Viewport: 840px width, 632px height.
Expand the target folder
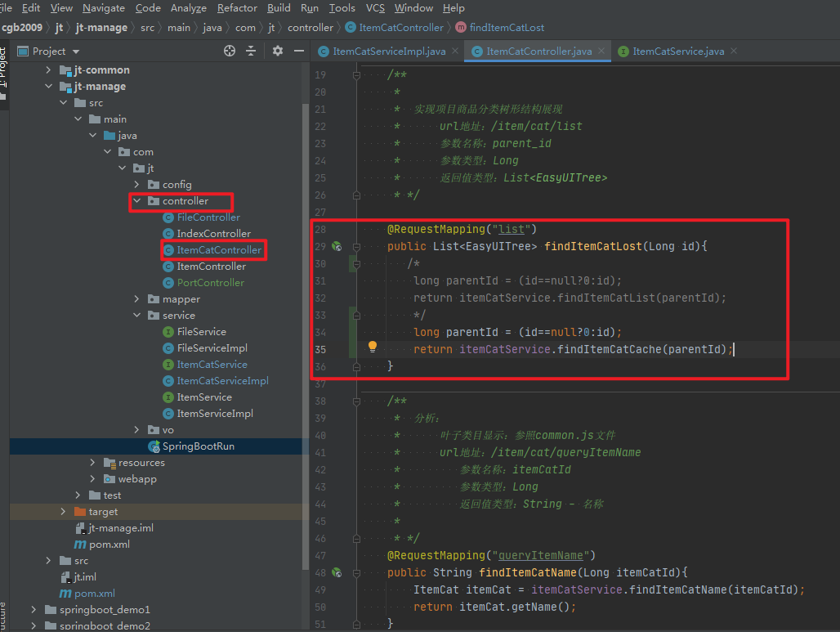tap(63, 511)
